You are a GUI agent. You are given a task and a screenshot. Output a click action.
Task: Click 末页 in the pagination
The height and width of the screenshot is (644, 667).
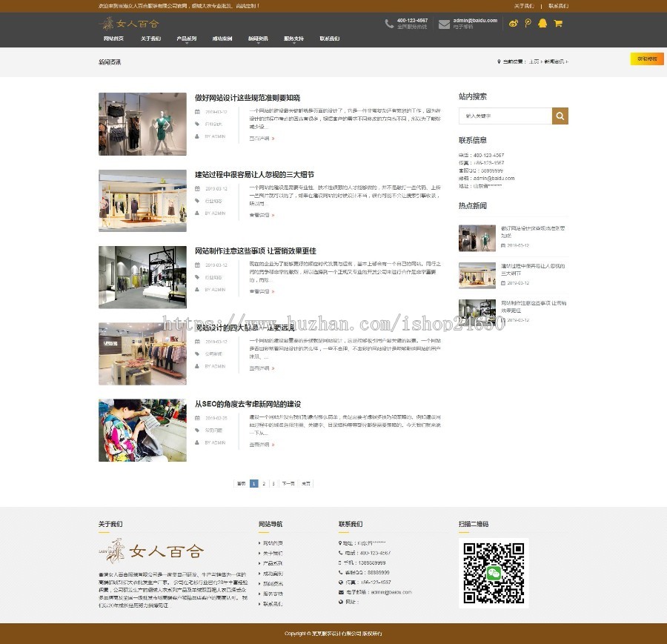click(x=306, y=484)
